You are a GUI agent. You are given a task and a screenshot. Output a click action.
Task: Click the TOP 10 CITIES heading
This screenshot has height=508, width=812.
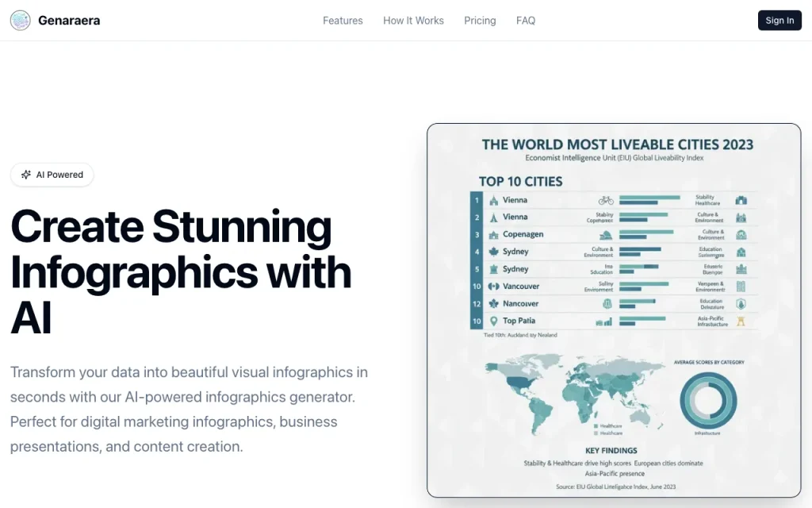pos(520,182)
